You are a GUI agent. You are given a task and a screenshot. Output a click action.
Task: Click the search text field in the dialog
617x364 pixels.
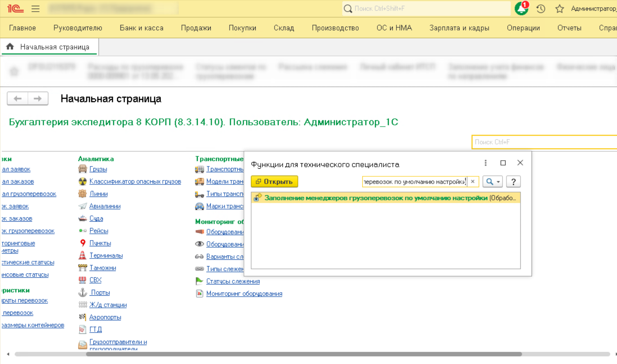(415, 182)
